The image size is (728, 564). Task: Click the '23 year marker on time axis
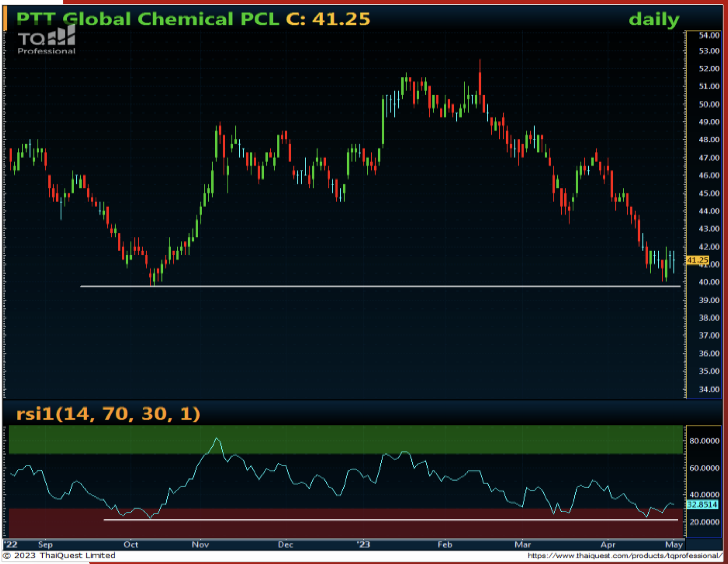point(364,545)
